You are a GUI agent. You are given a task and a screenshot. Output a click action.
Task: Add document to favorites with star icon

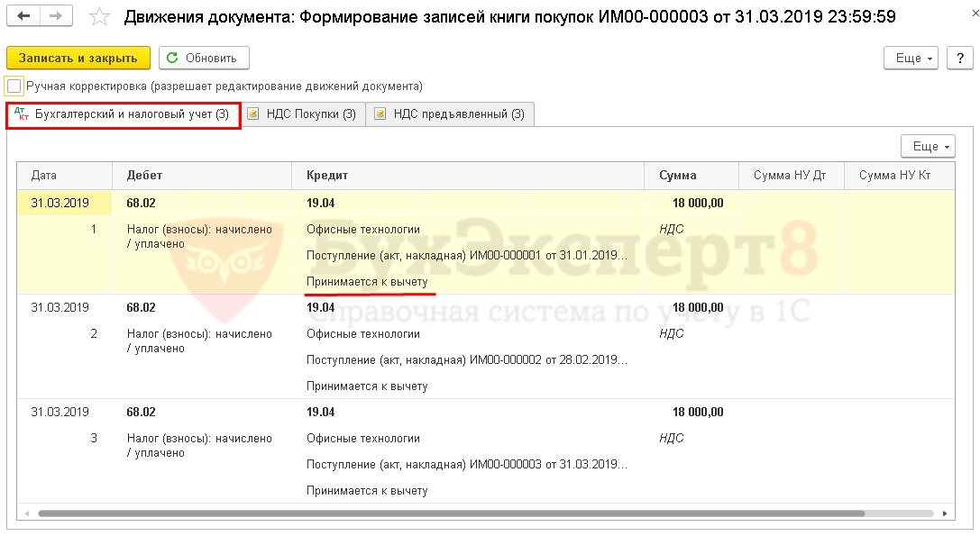pos(101,18)
